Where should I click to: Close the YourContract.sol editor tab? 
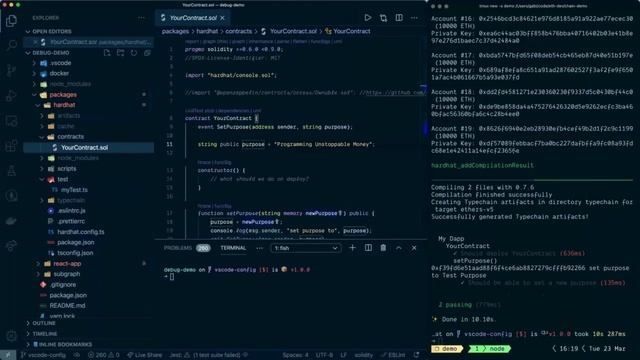tap(222, 18)
